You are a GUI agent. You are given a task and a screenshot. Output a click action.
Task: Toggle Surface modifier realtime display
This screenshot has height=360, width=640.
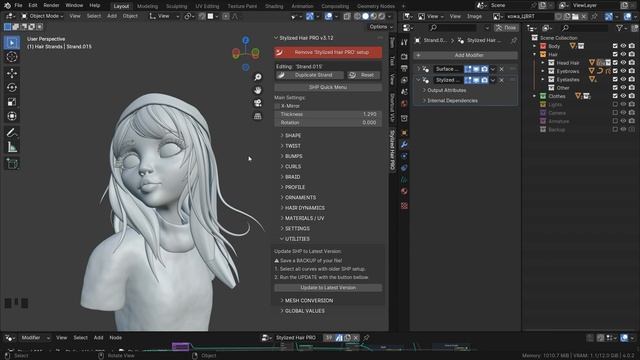pos(476,69)
